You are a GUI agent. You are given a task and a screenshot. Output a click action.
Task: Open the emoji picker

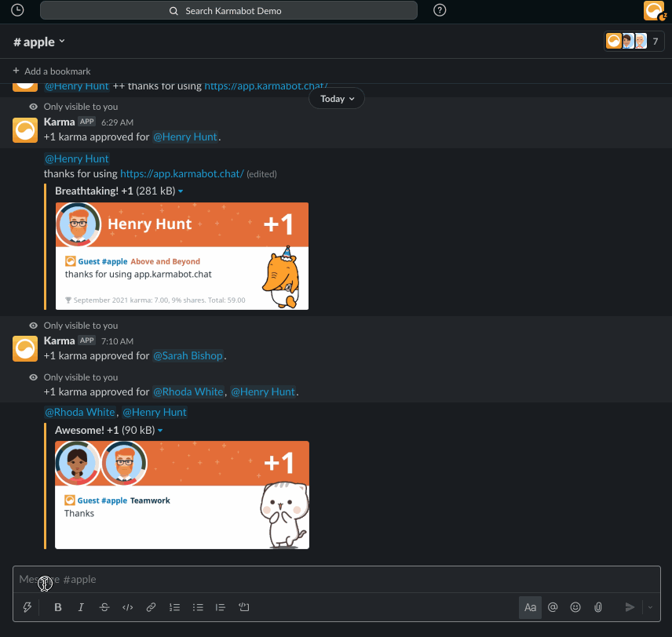575,607
